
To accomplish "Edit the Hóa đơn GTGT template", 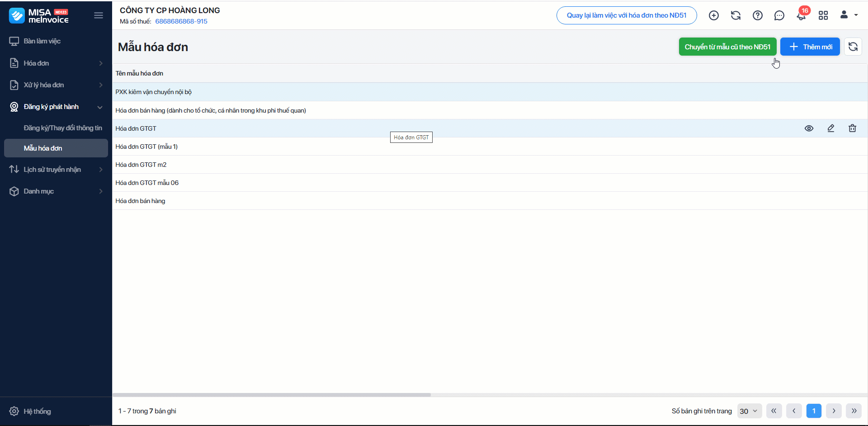I will click(x=831, y=128).
